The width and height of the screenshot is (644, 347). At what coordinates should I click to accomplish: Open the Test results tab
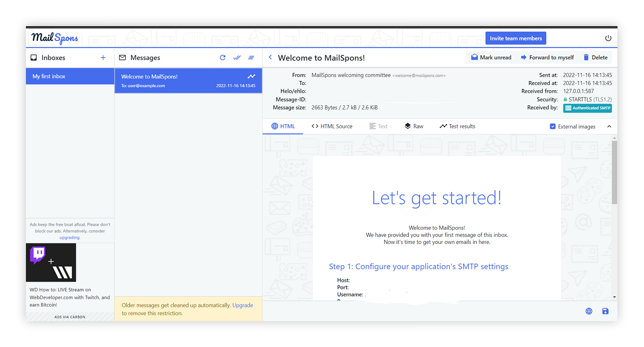point(457,126)
